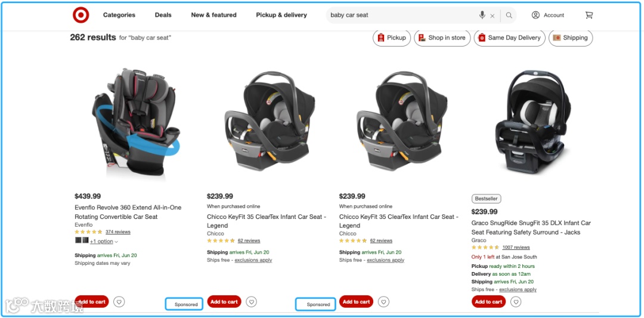Image resolution: width=644 pixels, height=318 pixels.
Task: Favorite the Evenflo Revolve 360 with heart icon
Action: pos(119,302)
